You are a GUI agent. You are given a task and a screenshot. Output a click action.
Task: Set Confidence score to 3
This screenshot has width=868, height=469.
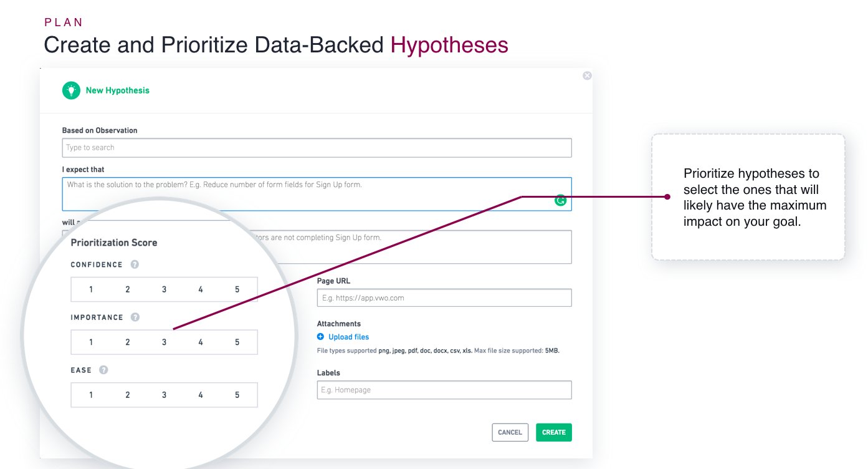(x=165, y=289)
